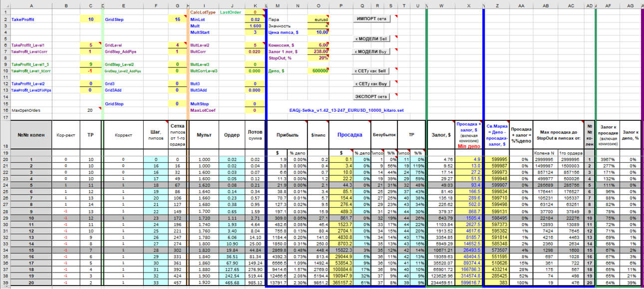644x289 pixels.
Task: Click the Залог, $ table header
Action: coord(441,135)
